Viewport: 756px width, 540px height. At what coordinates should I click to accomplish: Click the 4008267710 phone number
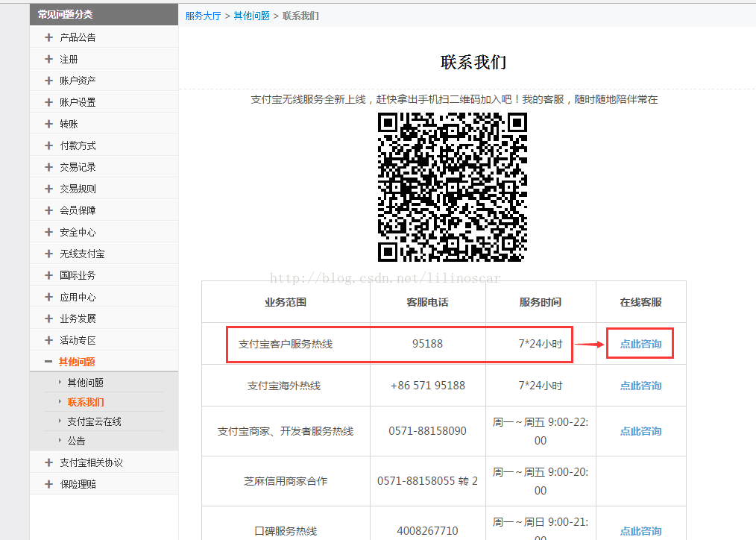pyautogui.click(x=428, y=531)
